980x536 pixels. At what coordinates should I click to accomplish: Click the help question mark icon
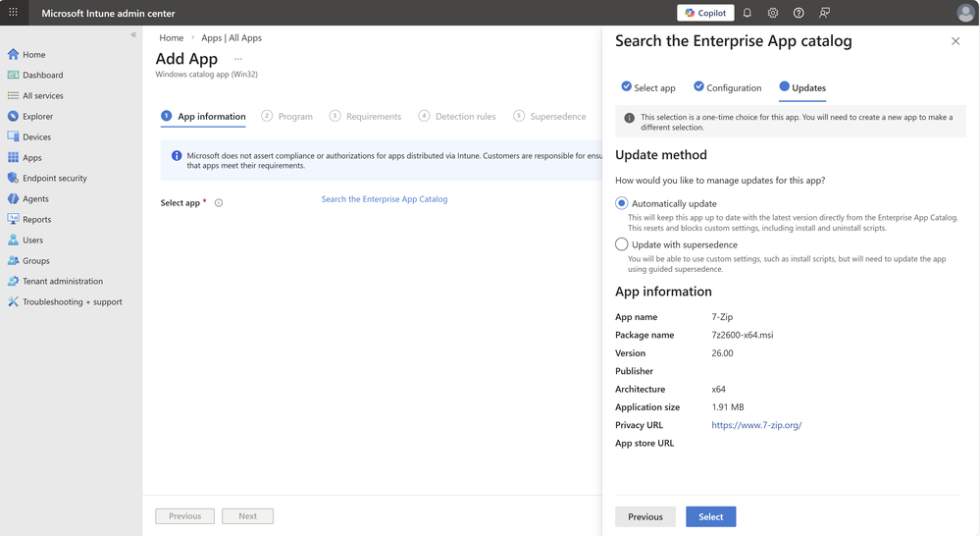pos(799,13)
